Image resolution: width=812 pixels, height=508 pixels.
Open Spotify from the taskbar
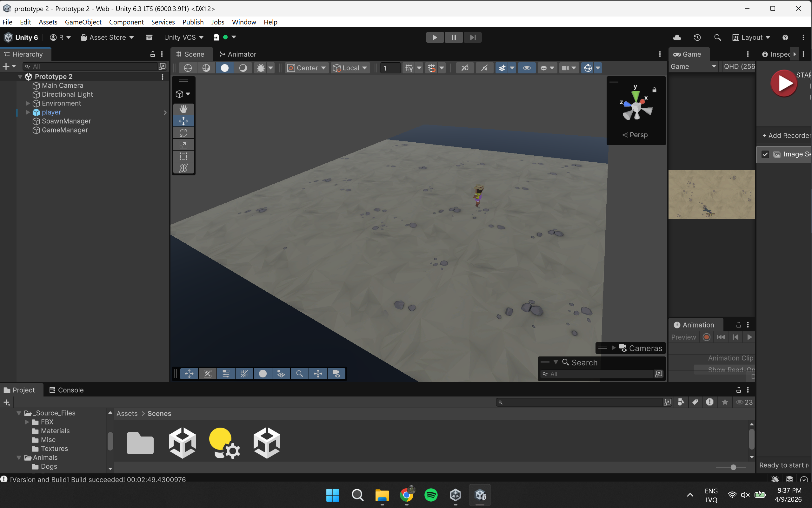431,495
